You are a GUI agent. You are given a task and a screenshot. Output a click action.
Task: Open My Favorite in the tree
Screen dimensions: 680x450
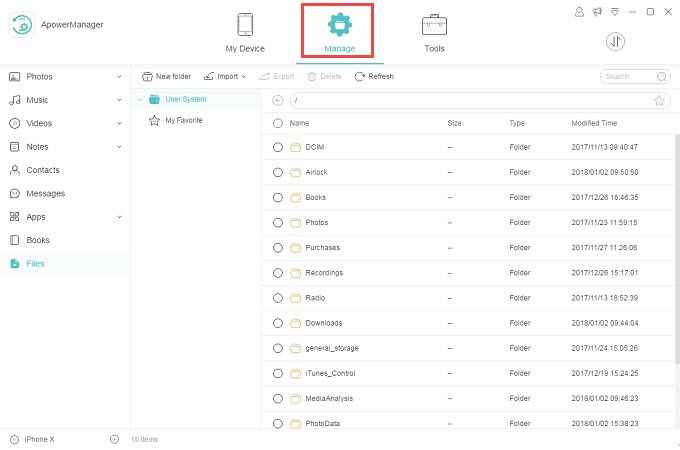[183, 120]
